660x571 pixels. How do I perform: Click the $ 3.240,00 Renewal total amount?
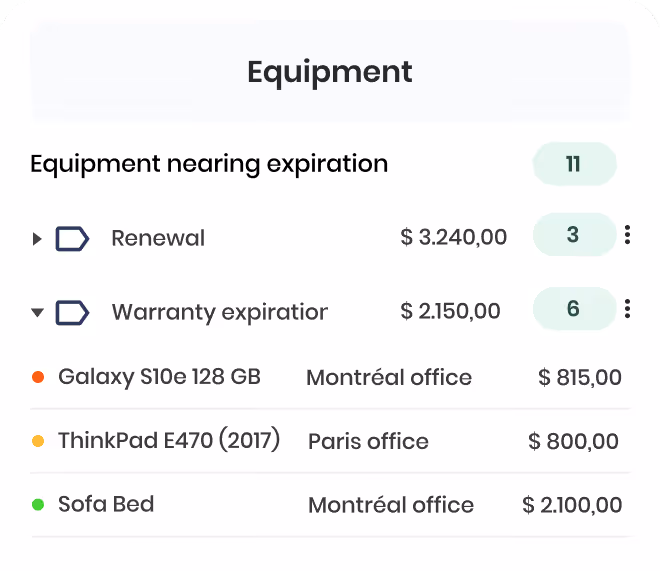pos(453,236)
